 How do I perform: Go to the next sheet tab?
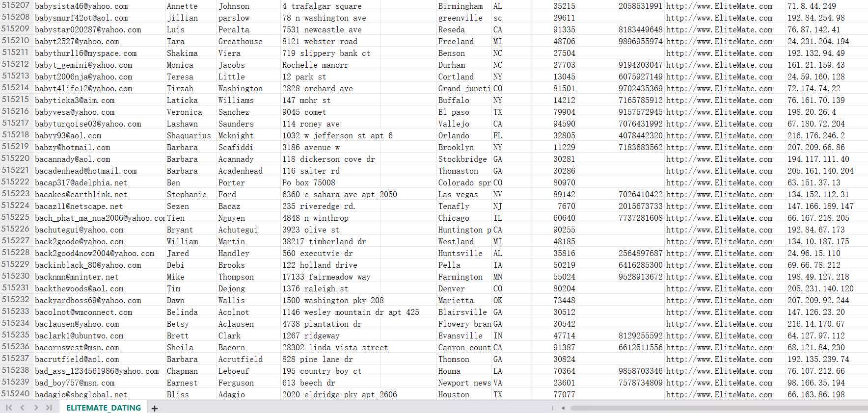click(36, 408)
